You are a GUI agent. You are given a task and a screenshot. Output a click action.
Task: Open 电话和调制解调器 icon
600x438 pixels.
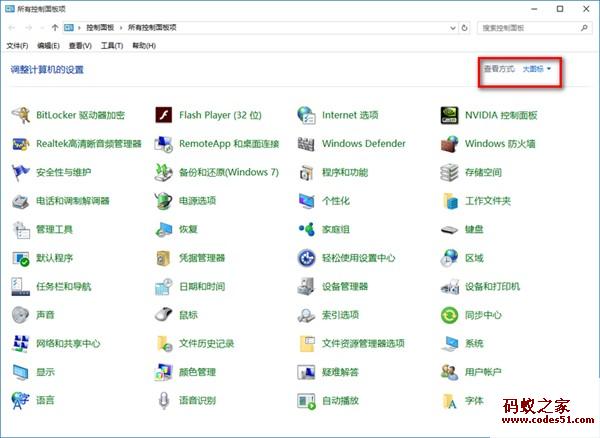21,201
